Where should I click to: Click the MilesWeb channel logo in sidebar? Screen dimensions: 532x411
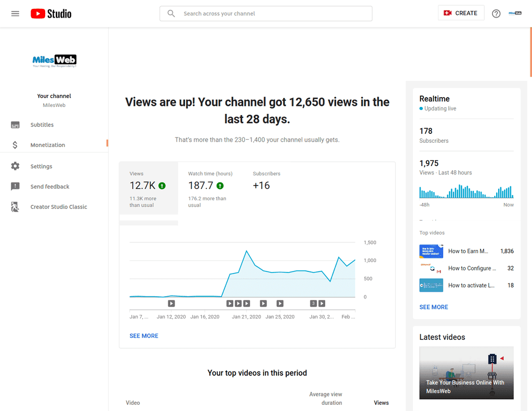pos(54,61)
